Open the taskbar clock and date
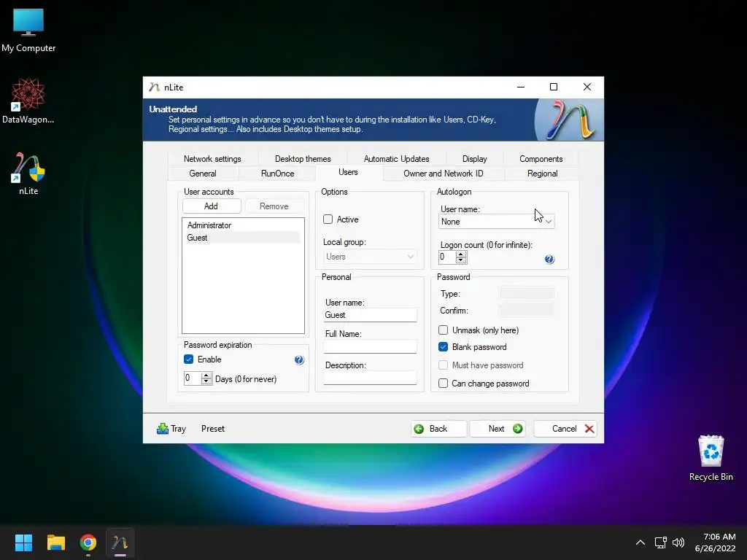Viewport: 747px width, 560px height. tap(715, 542)
